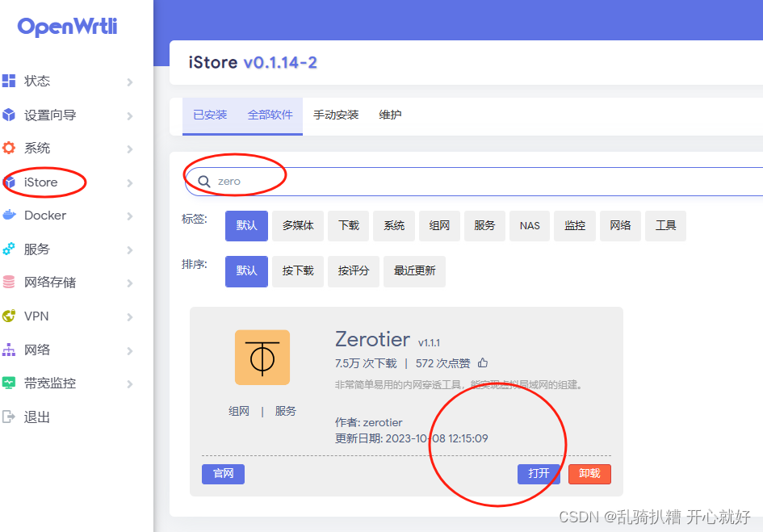
Task: Switch to the 已安装 tab
Action: [210, 115]
